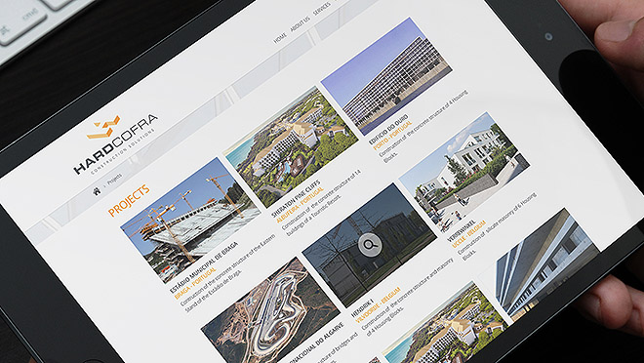
Task: Select the 'Vilvoorde - Belgium' location text
Action: (x=379, y=305)
